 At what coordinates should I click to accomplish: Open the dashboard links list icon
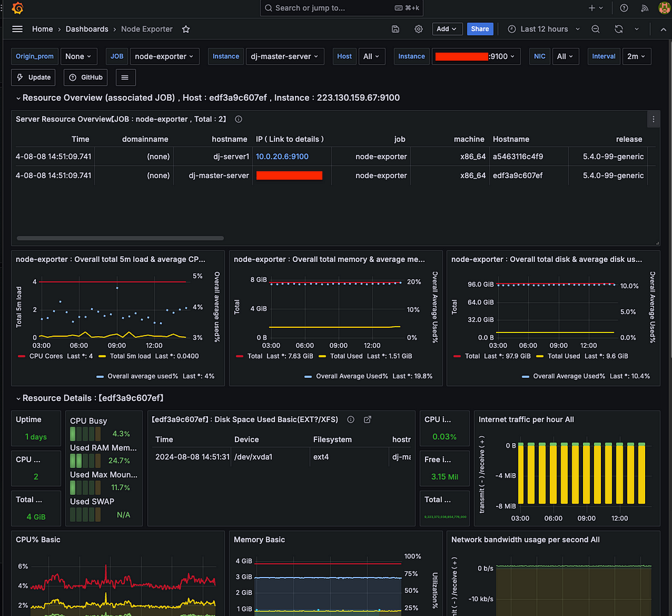[125, 77]
